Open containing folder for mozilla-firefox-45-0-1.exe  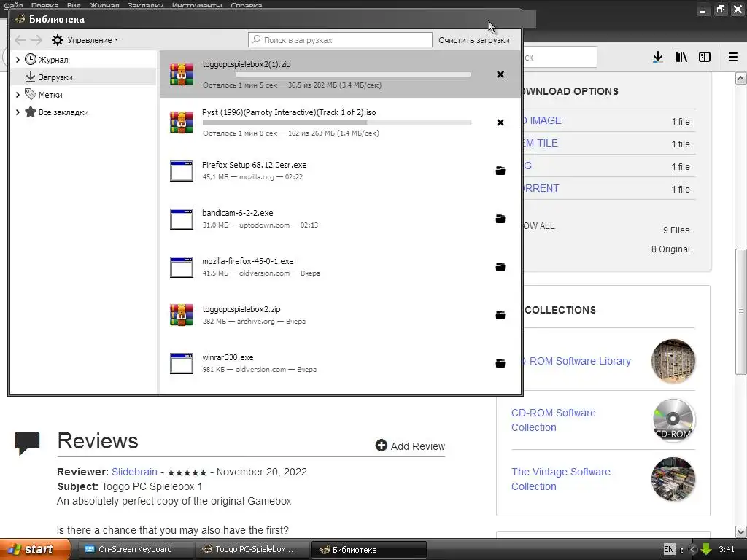point(500,267)
